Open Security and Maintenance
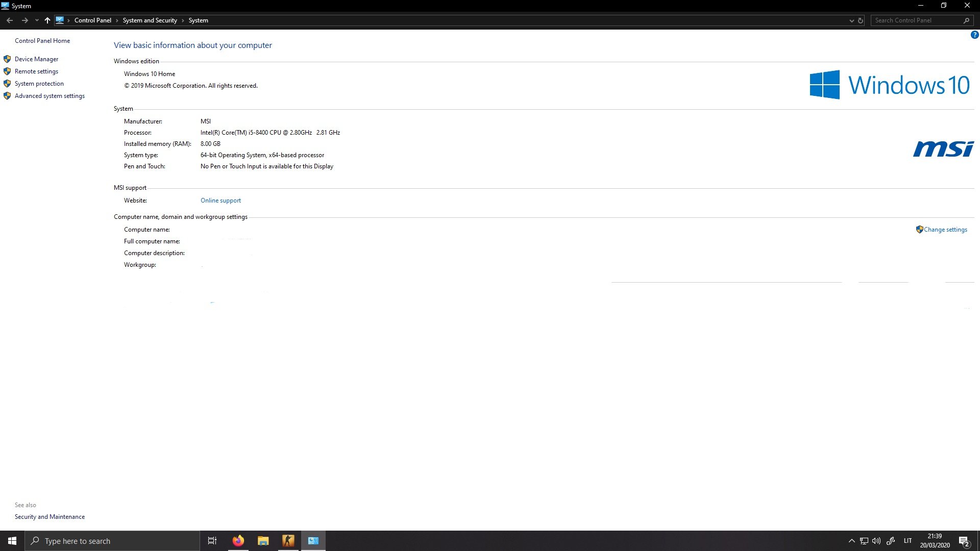980x551 pixels. [x=50, y=517]
